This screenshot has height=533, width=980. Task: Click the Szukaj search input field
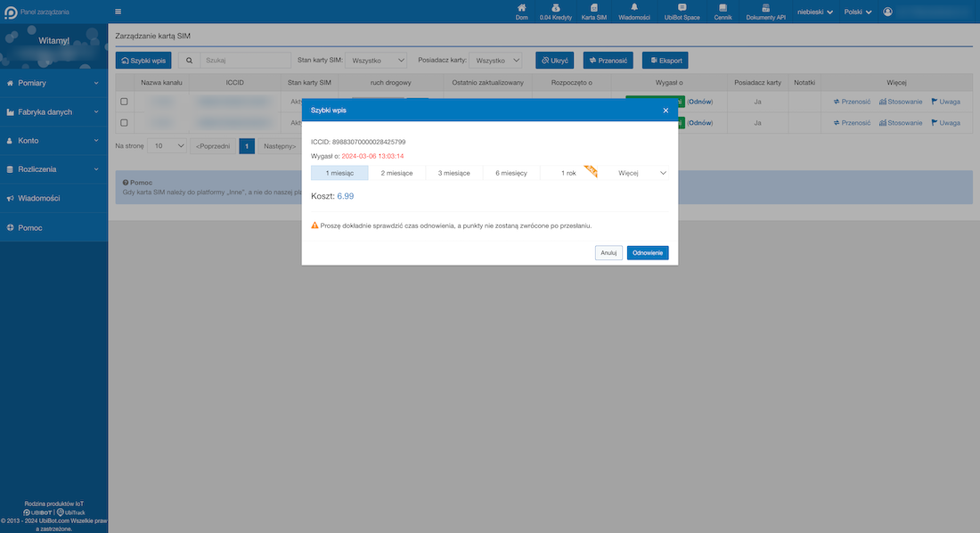coord(246,61)
